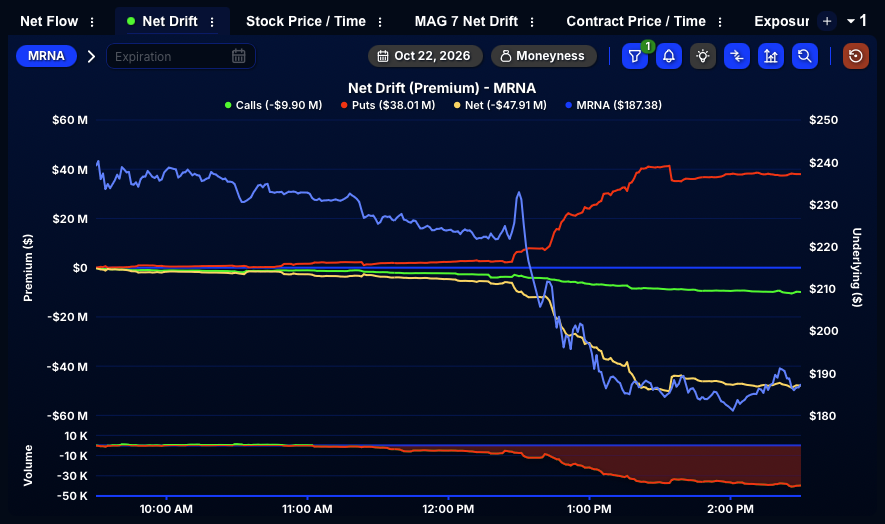Image resolution: width=885 pixels, height=524 pixels.
Task: Click the chart title Net Drift (Premium) - MRNA
Action: [442, 88]
